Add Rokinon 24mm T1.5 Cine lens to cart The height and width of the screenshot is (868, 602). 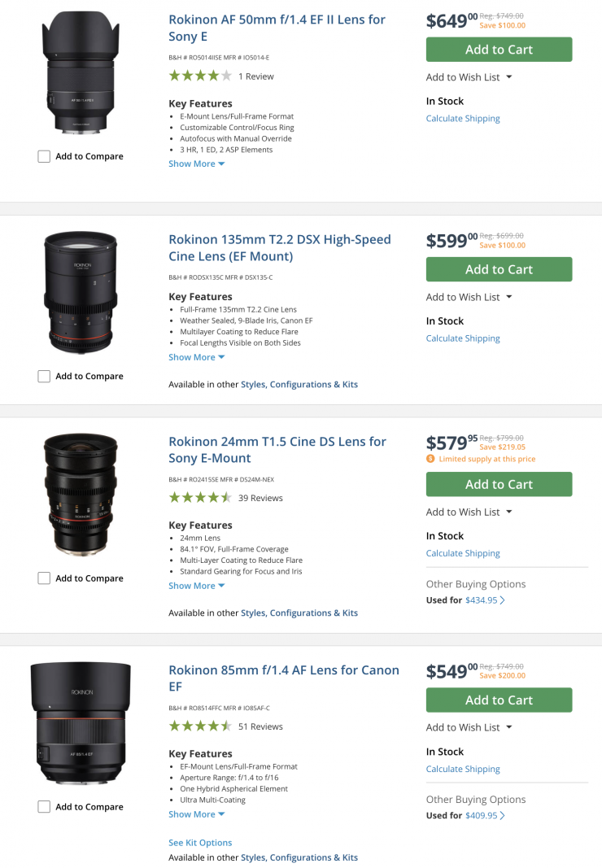point(499,484)
